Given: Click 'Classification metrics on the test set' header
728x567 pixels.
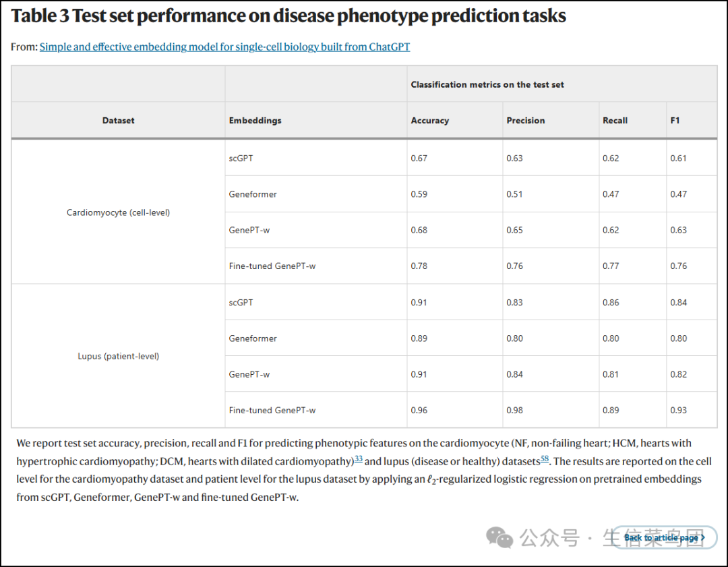Looking at the screenshot, I should (487, 84).
